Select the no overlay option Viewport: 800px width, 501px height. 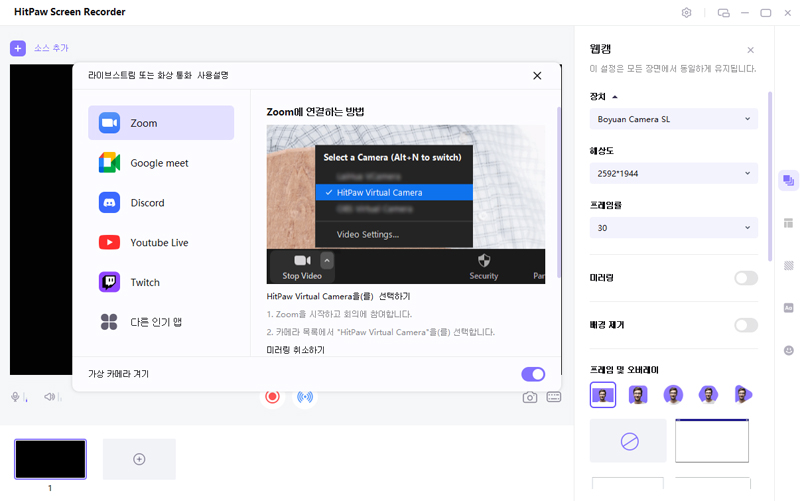628,441
